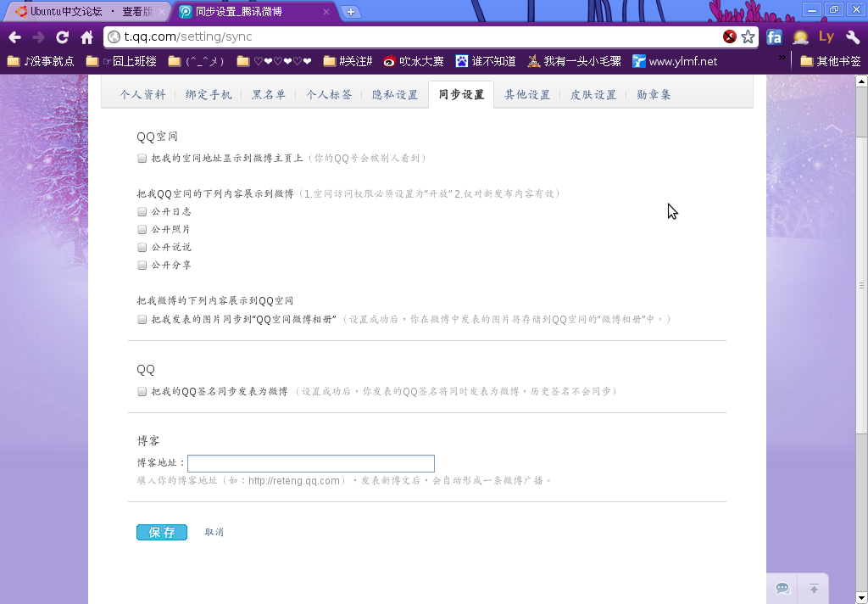Tick the 公开日志 checkbox
The width and height of the screenshot is (868, 604).
(142, 212)
